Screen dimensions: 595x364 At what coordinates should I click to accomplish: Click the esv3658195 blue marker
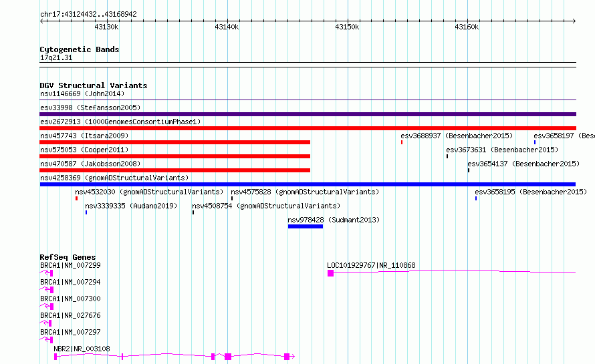(476, 198)
